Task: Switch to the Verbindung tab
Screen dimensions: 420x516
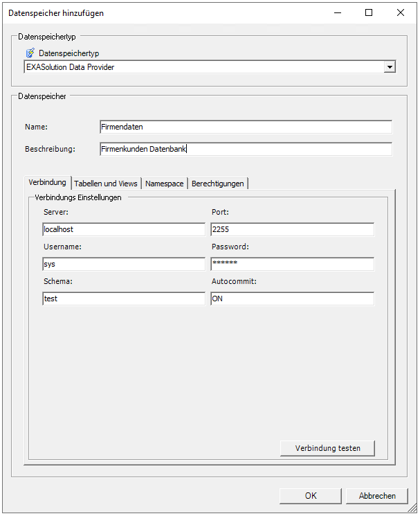Action: 47,182
